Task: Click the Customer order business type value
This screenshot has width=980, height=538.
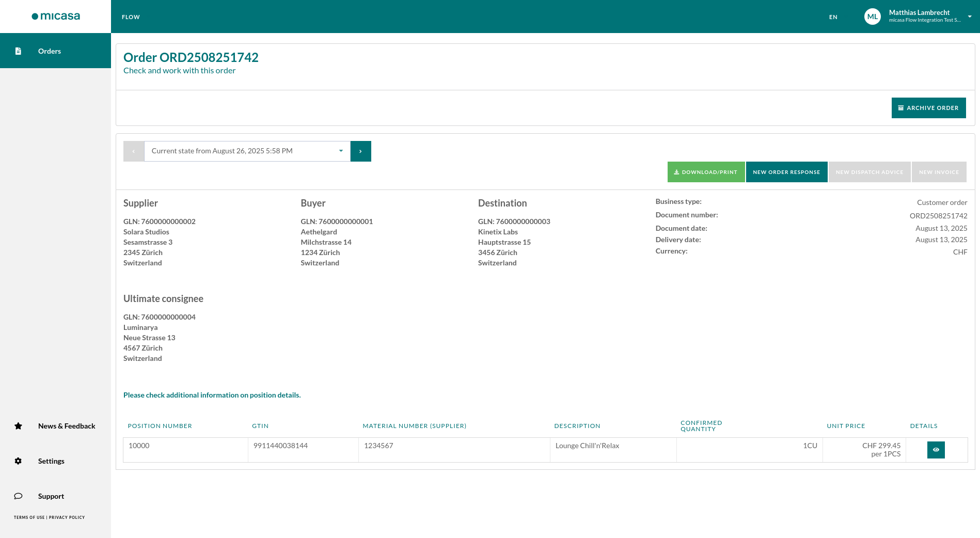Action: 942,202
